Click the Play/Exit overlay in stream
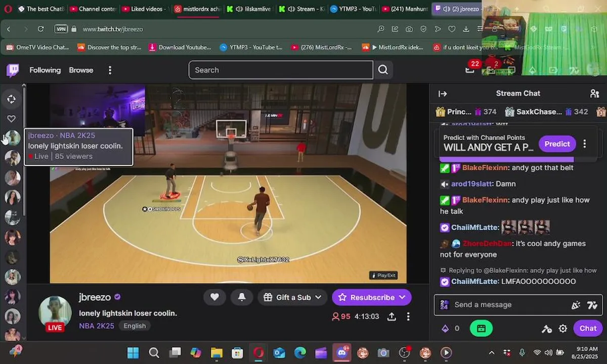 point(383,276)
